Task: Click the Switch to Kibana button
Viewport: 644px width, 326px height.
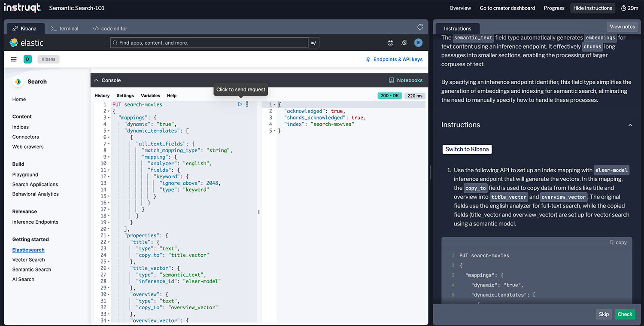Action: click(467, 149)
